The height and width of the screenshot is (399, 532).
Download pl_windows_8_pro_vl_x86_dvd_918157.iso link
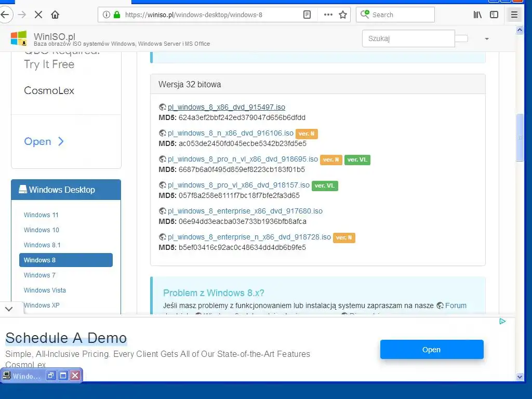click(x=238, y=185)
